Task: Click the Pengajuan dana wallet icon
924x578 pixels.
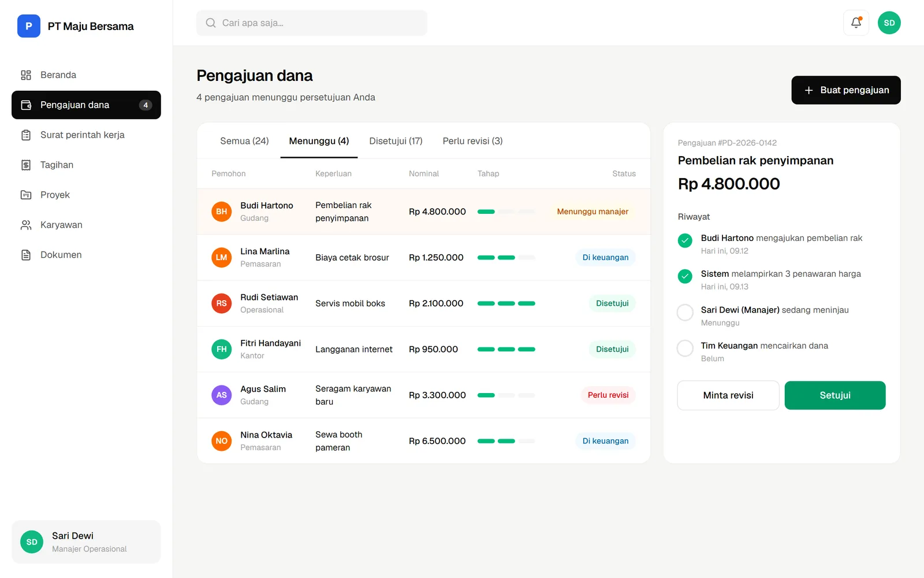Action: [26, 105]
